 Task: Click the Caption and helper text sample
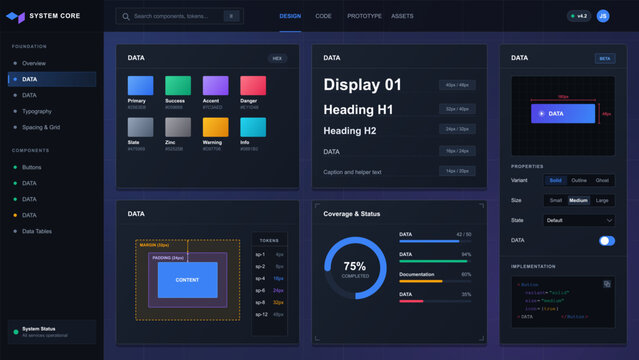coord(352,172)
